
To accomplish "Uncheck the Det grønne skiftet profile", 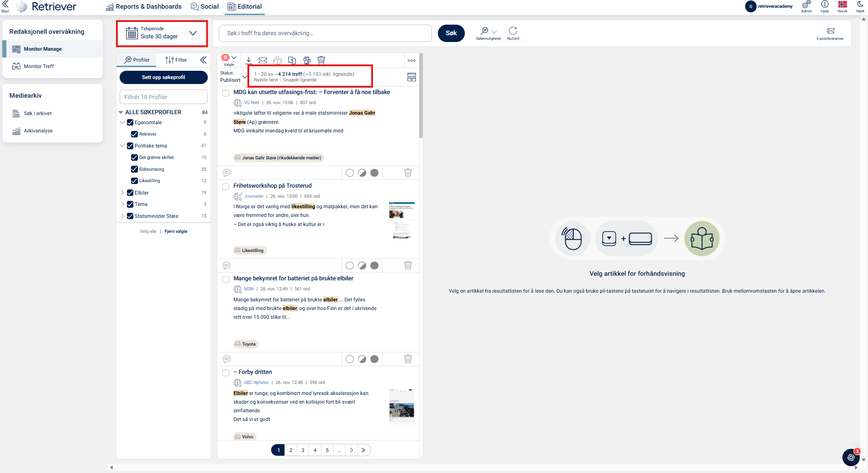I will click(x=134, y=158).
